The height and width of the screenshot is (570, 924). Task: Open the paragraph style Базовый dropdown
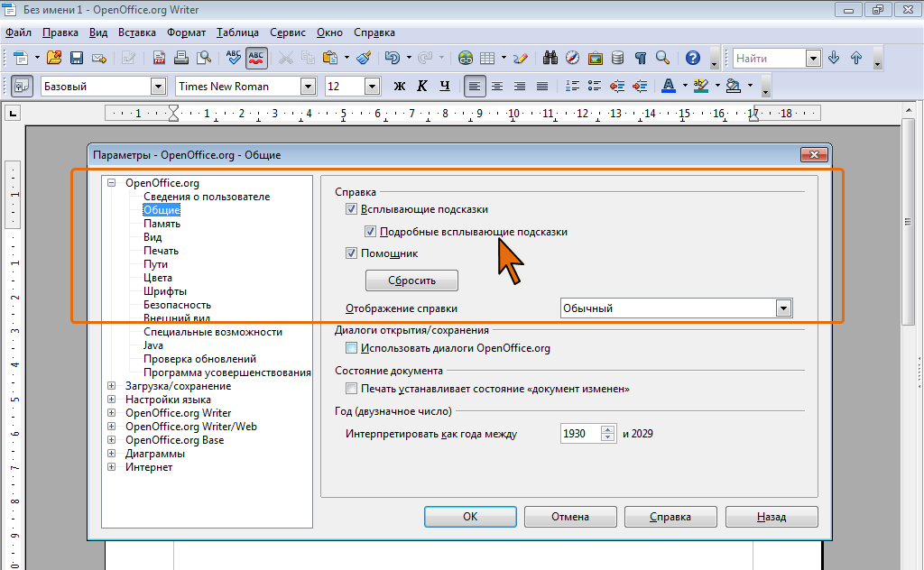coord(158,87)
